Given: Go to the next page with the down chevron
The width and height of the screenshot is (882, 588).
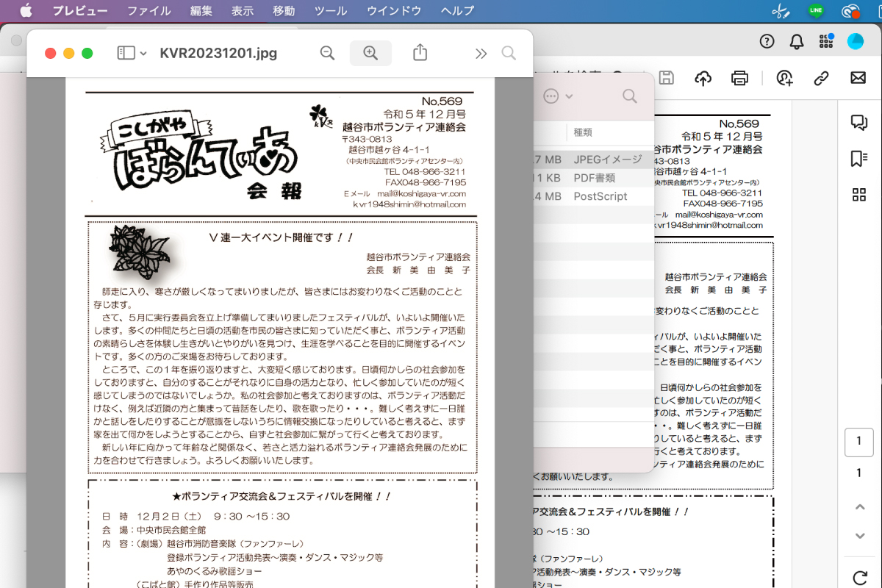Looking at the screenshot, I should [x=859, y=536].
